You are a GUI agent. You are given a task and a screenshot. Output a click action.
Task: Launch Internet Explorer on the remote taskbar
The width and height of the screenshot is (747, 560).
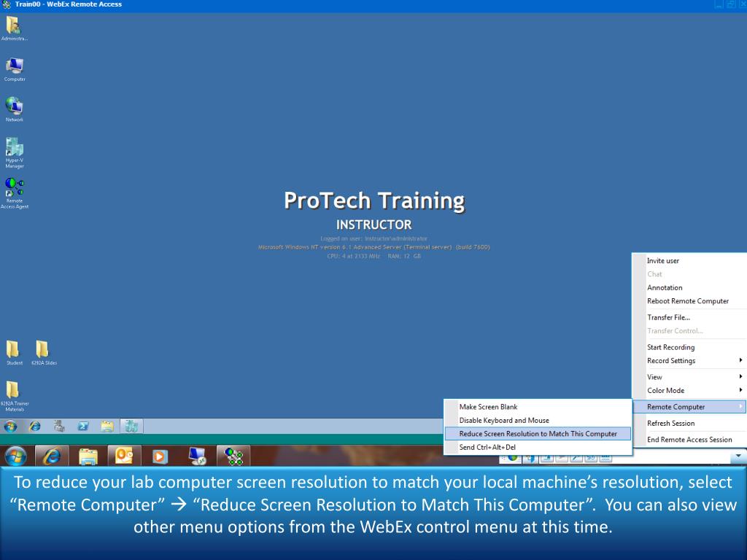pyautogui.click(x=35, y=426)
